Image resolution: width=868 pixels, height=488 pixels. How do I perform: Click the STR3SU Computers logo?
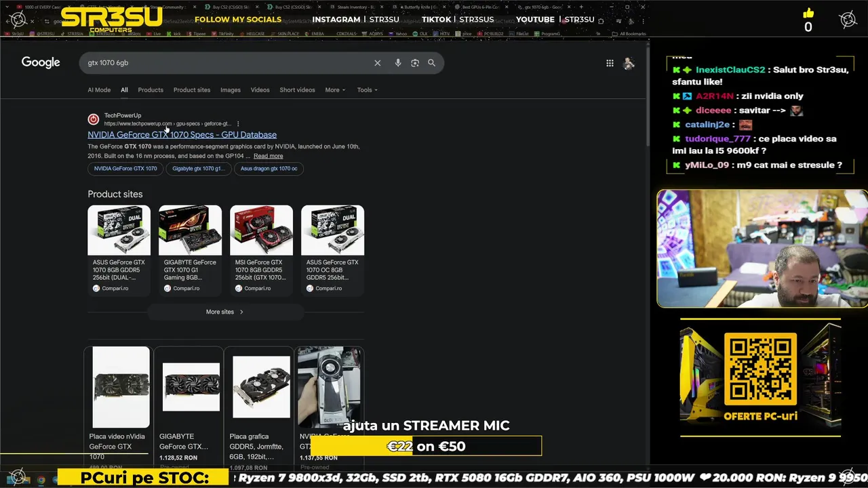(111, 20)
